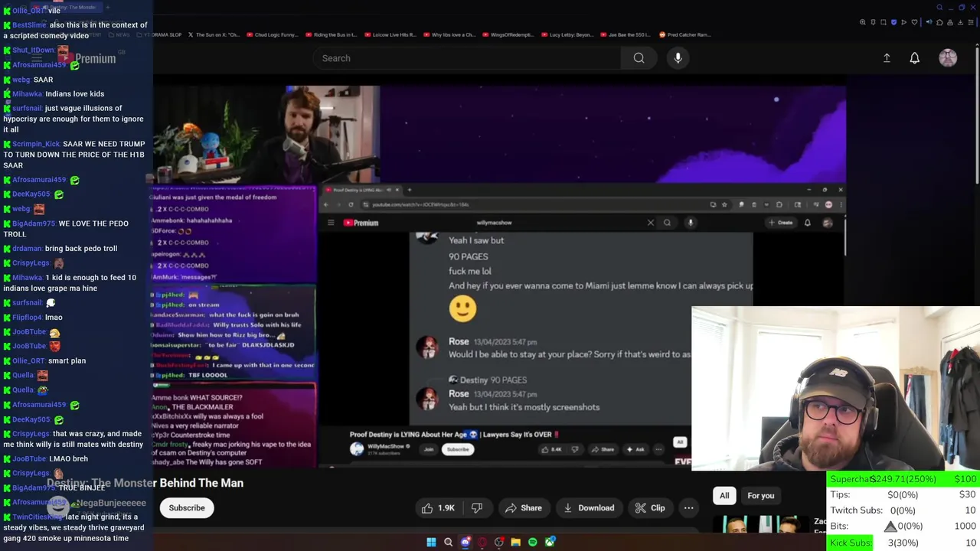Image resolution: width=980 pixels, height=551 pixels.
Task: Click search icon in inner YouTube window
Action: coord(667,223)
